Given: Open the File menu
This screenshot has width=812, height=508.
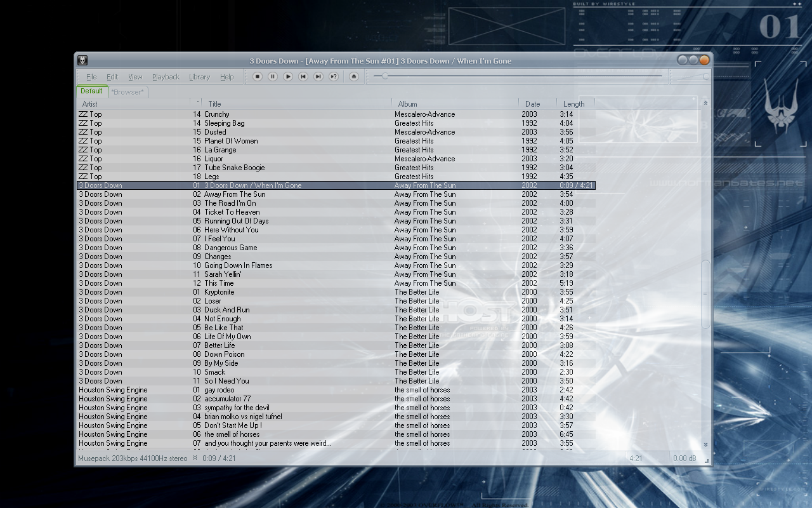Looking at the screenshot, I should click(x=91, y=77).
